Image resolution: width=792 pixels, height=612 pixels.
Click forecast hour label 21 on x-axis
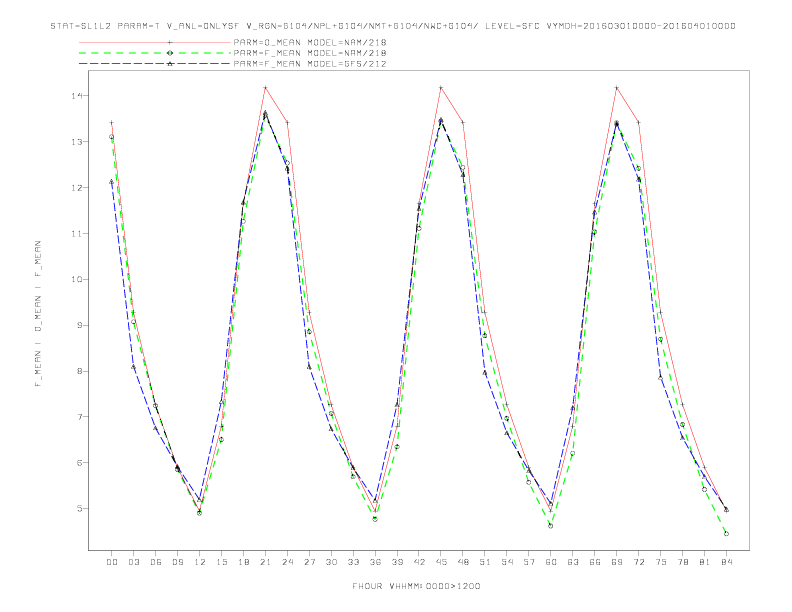(x=265, y=562)
